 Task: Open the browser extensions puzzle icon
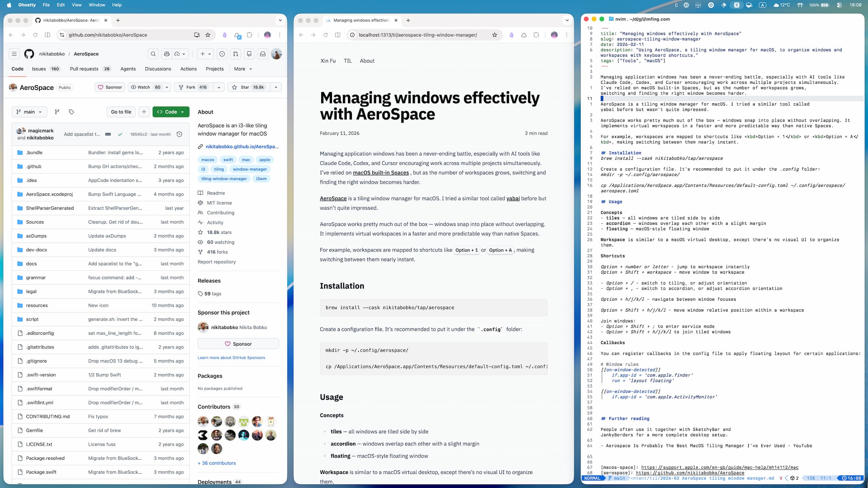tap(536, 35)
